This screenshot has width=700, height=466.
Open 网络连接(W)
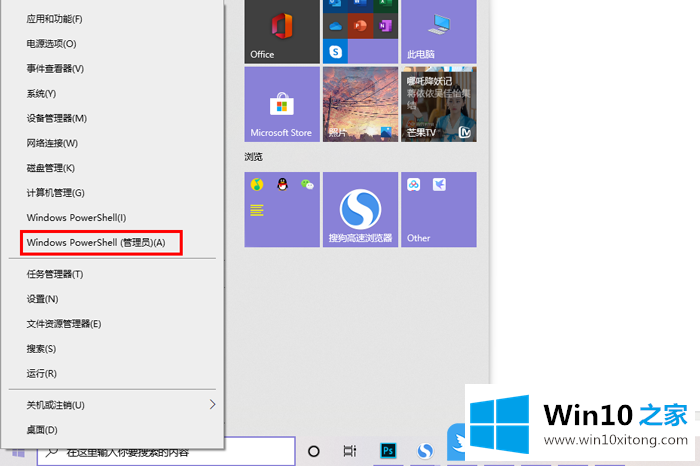point(112,143)
